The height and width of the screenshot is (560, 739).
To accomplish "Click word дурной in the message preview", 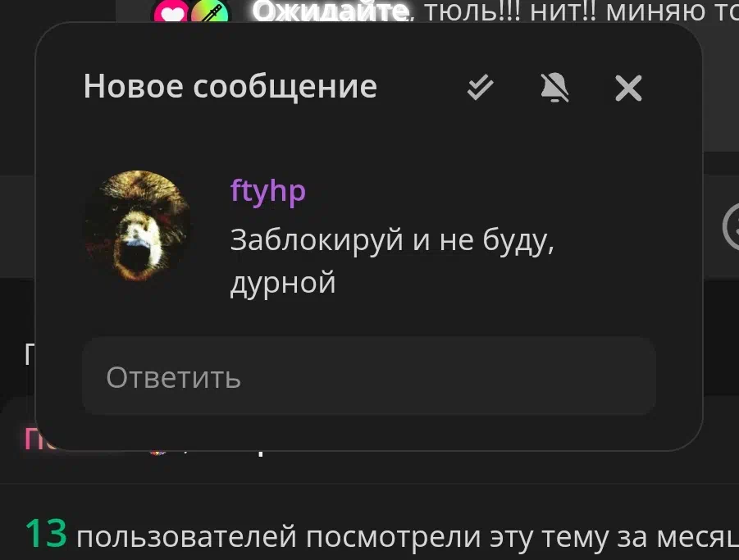I will click(283, 283).
